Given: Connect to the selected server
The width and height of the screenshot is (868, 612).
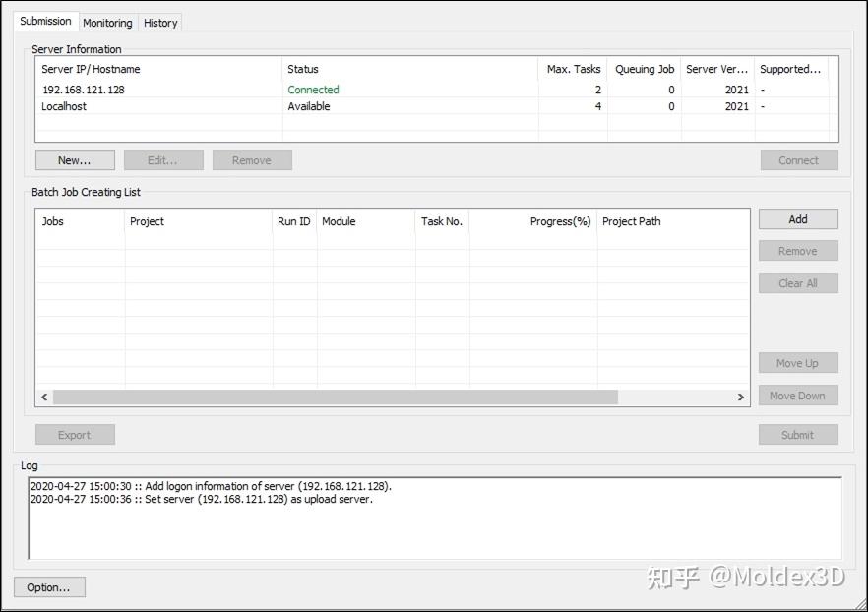Looking at the screenshot, I should pyautogui.click(x=797, y=159).
